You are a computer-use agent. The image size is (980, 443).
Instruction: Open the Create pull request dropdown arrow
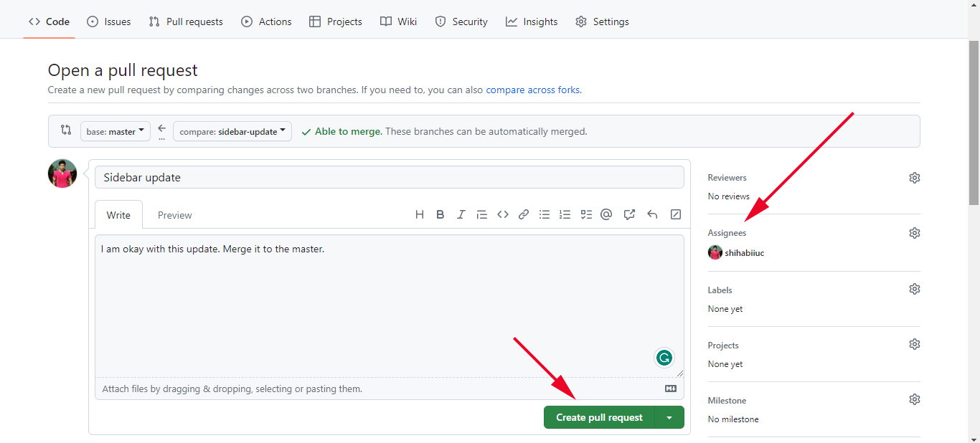[x=670, y=416]
